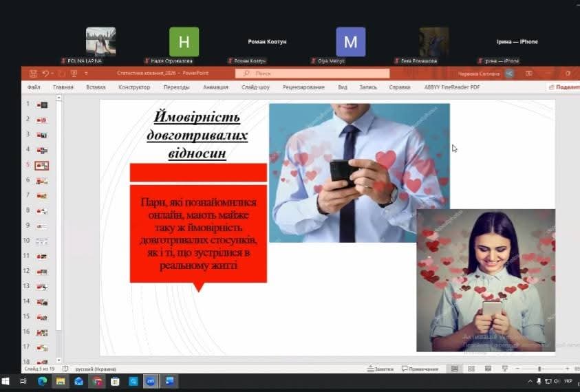Toggle the Примечания comments pane

419,369
